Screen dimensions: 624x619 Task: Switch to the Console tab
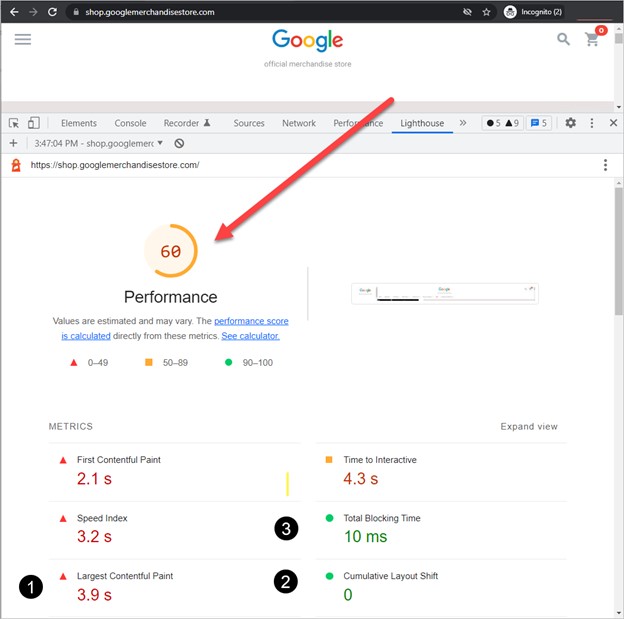tap(130, 123)
